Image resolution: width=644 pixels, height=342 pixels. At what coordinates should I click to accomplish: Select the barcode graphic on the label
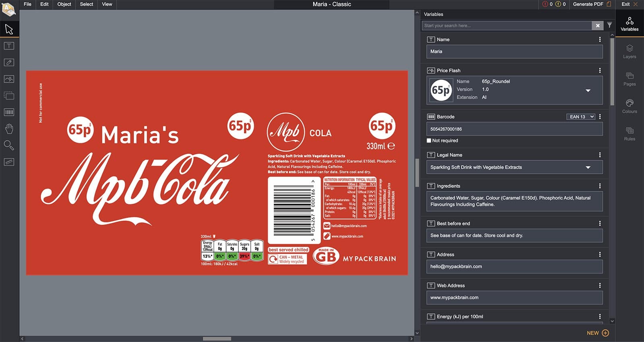(x=294, y=210)
